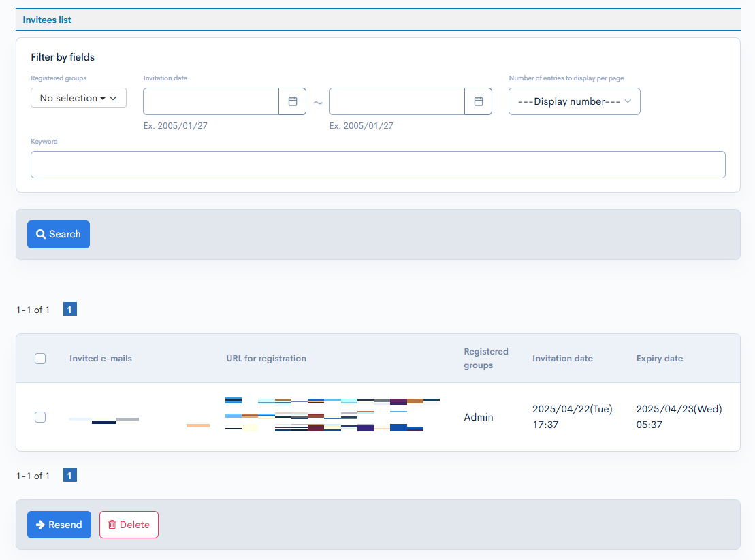Check the Admin invitee row checkbox
755x560 pixels.
pyautogui.click(x=40, y=417)
